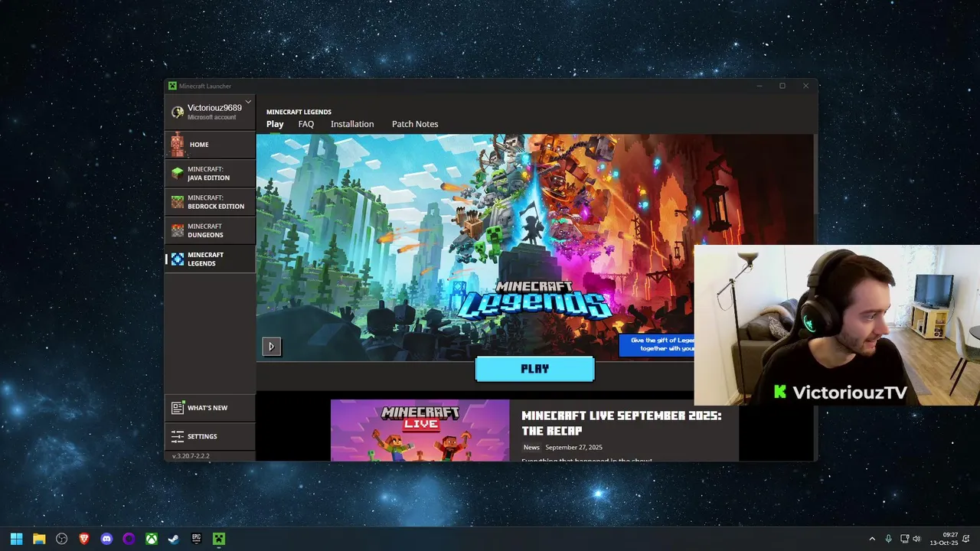Open Minecraft Live September 2025 Recap headline
Image resolution: width=980 pixels, height=551 pixels.
tap(622, 422)
